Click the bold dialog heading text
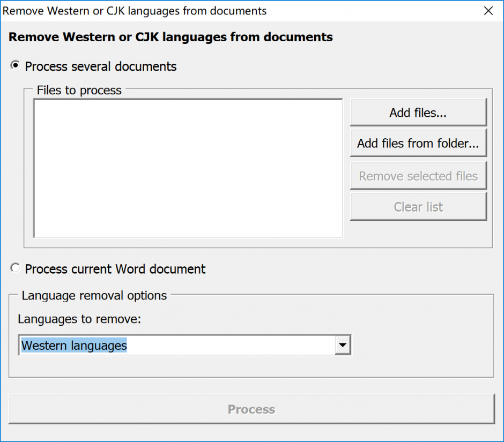 171,37
